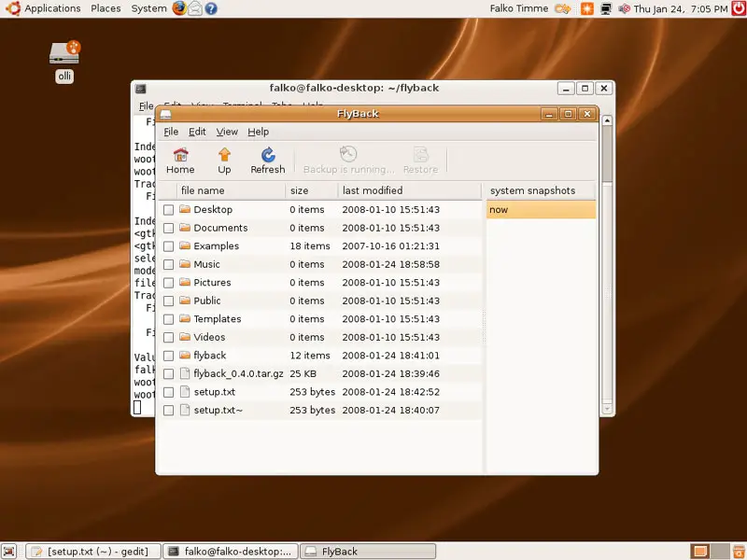Screen dimensions: 747x560
Task: Refresh the FlyBack file listing
Action: [x=268, y=155]
